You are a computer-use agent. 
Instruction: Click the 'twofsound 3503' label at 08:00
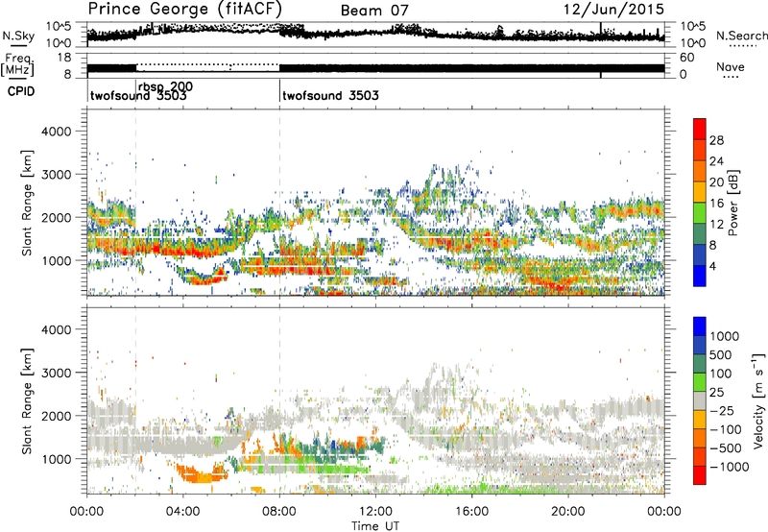click(330, 95)
